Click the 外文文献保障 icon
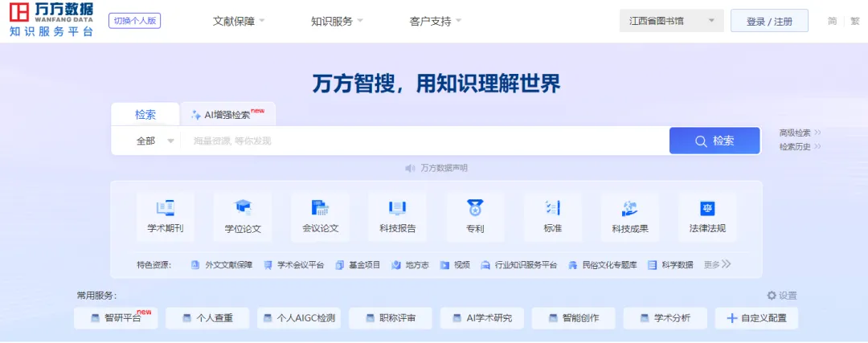 coord(194,265)
